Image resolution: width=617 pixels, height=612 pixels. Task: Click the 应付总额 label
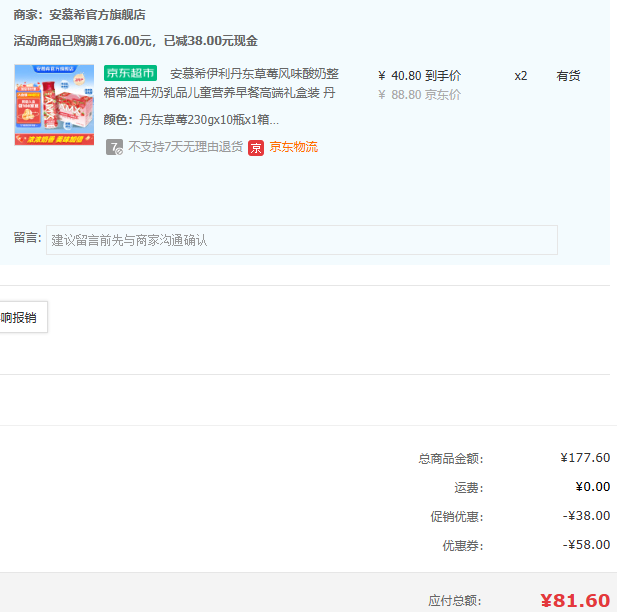pos(455,601)
